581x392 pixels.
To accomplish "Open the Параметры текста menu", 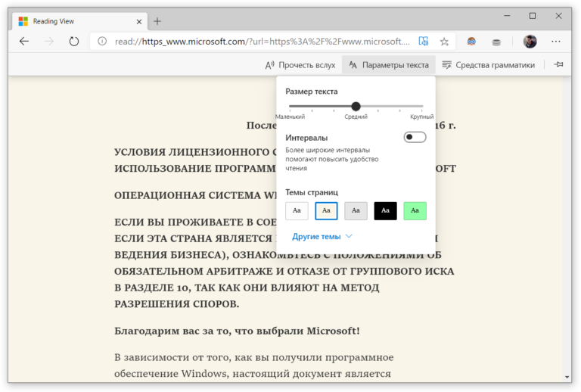I will point(389,65).
